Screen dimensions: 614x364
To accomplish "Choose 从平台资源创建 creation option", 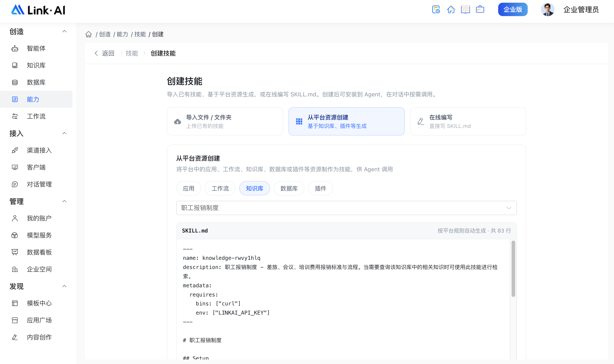I will [x=346, y=121].
